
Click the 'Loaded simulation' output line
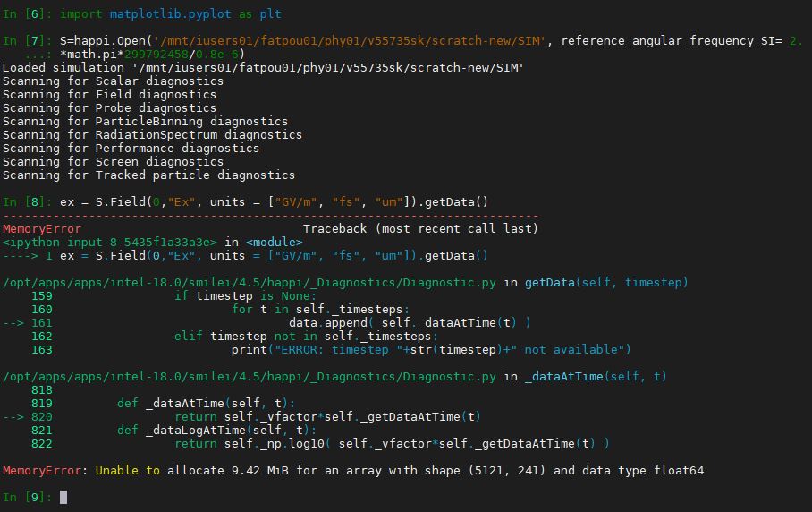tap(263, 68)
